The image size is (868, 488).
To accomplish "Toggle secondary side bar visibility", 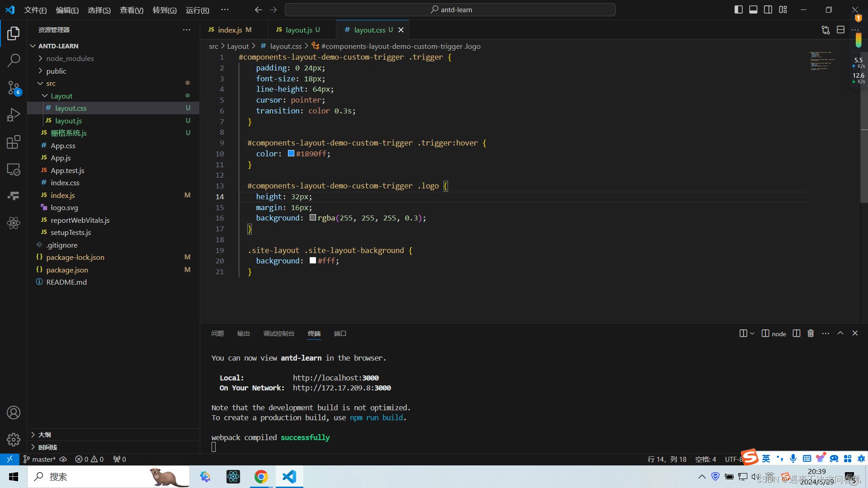I will tap(768, 9).
